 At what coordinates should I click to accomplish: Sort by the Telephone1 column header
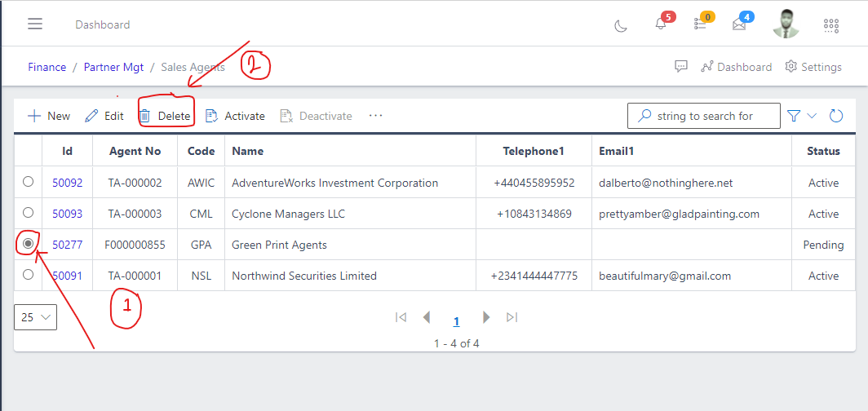(x=534, y=151)
